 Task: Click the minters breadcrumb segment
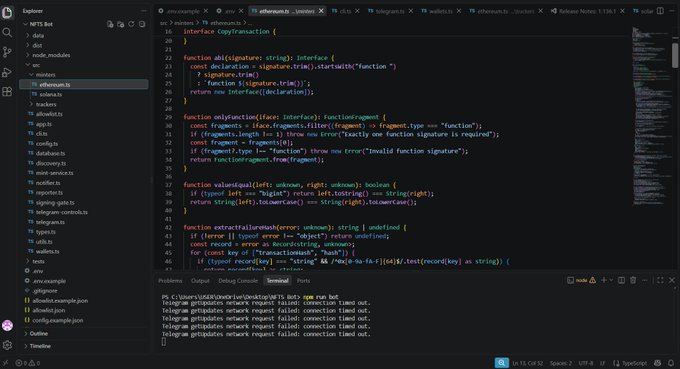(183, 23)
